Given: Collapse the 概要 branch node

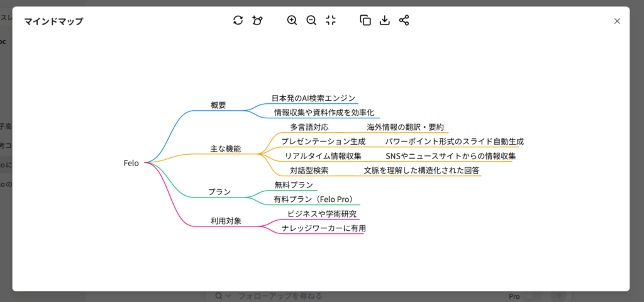Looking at the screenshot, I should click(218, 105).
